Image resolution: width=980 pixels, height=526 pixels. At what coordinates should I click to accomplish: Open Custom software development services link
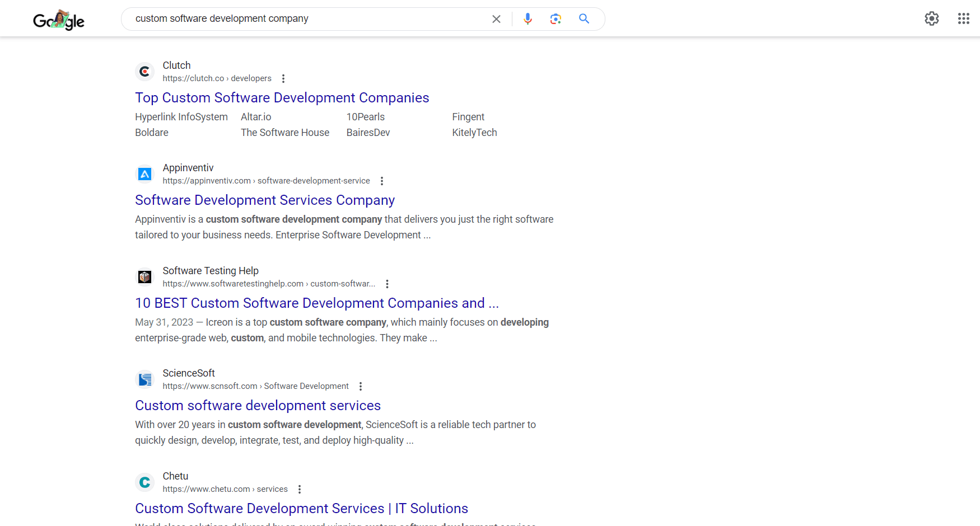(258, 405)
